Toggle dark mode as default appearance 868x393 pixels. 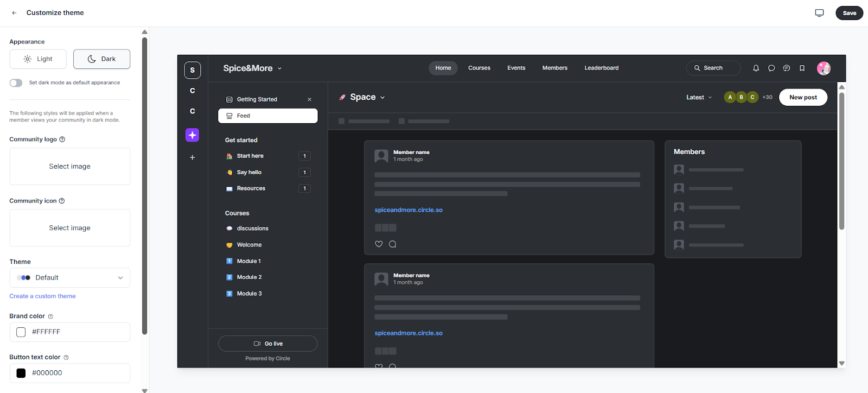16,83
